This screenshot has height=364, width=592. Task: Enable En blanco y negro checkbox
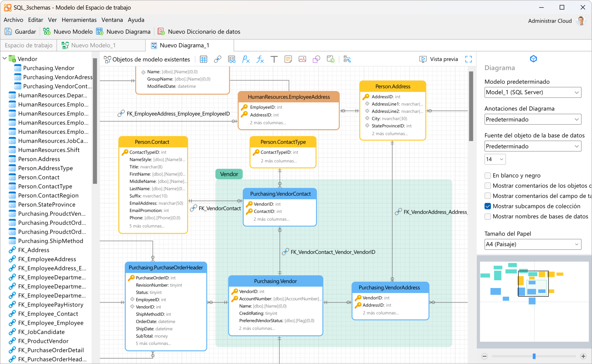(488, 176)
